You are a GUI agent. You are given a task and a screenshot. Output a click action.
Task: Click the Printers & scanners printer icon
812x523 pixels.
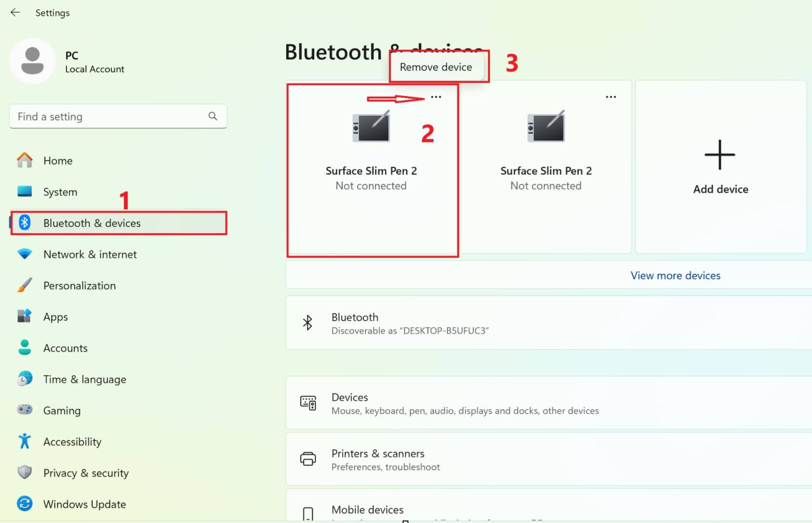[x=308, y=459]
